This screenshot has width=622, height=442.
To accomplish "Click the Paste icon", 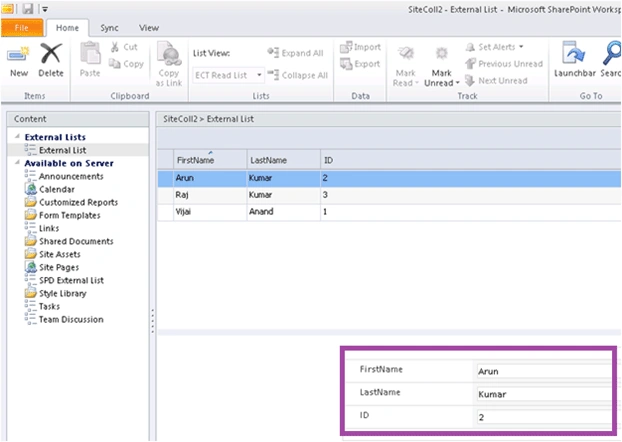I will click(x=90, y=53).
